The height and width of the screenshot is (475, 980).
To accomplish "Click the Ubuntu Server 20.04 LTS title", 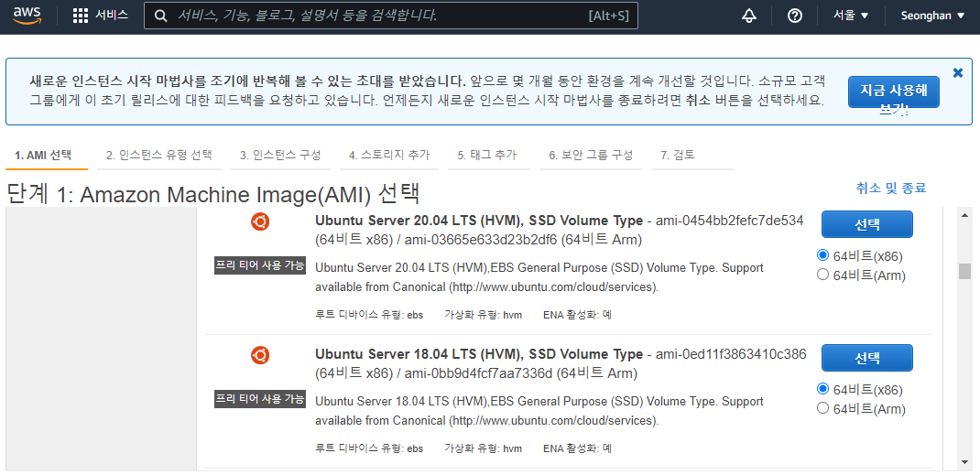I will coord(479,221).
